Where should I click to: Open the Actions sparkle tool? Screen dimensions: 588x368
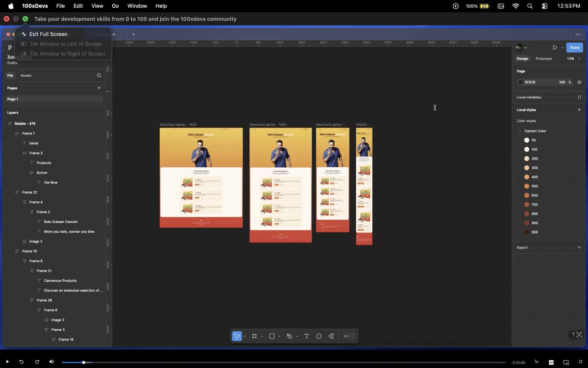coord(331,336)
